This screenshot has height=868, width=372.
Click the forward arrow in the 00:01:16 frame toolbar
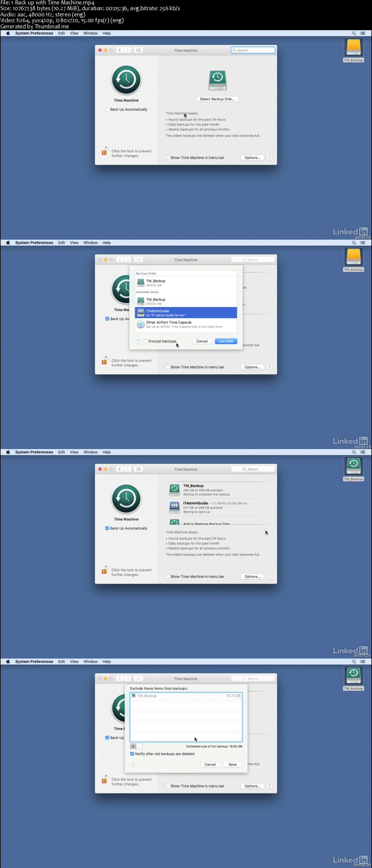click(128, 50)
